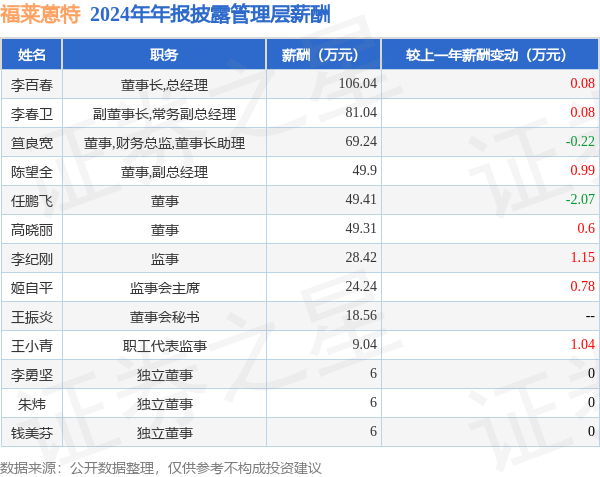600x477 pixels.
Task: Select the name 任鹏飞
Action: pyautogui.click(x=32, y=201)
